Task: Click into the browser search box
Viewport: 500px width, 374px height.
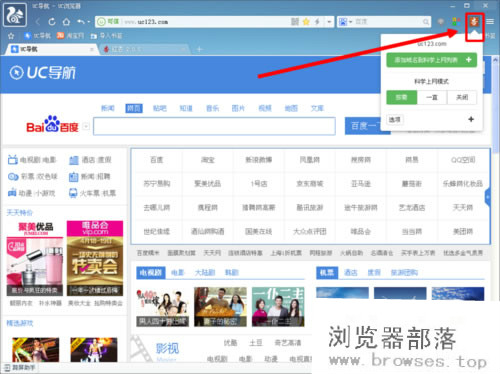Action: click(x=388, y=22)
